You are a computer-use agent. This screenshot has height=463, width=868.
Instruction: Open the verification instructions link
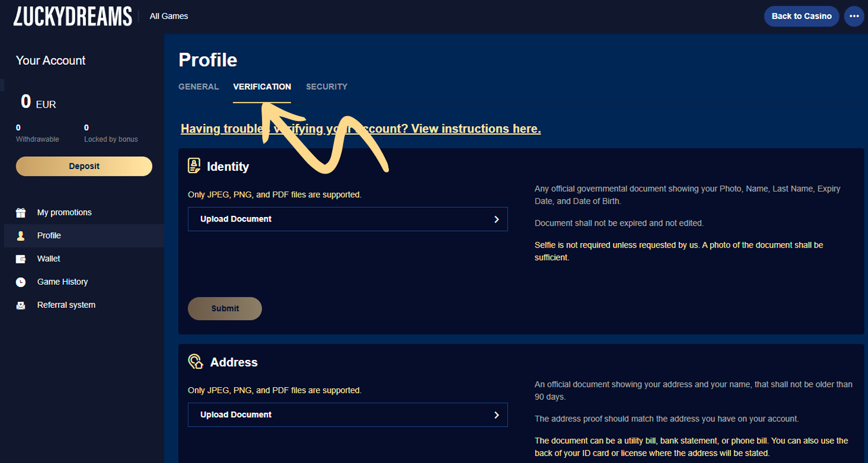(x=361, y=128)
